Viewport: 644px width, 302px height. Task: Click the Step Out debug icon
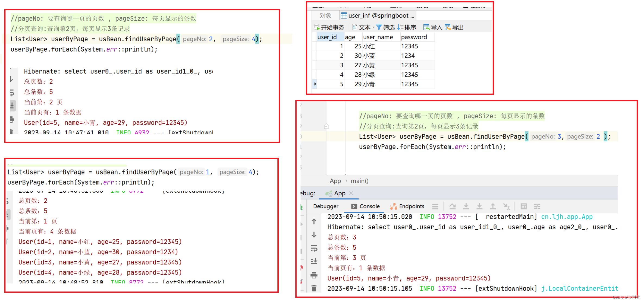coord(493,207)
